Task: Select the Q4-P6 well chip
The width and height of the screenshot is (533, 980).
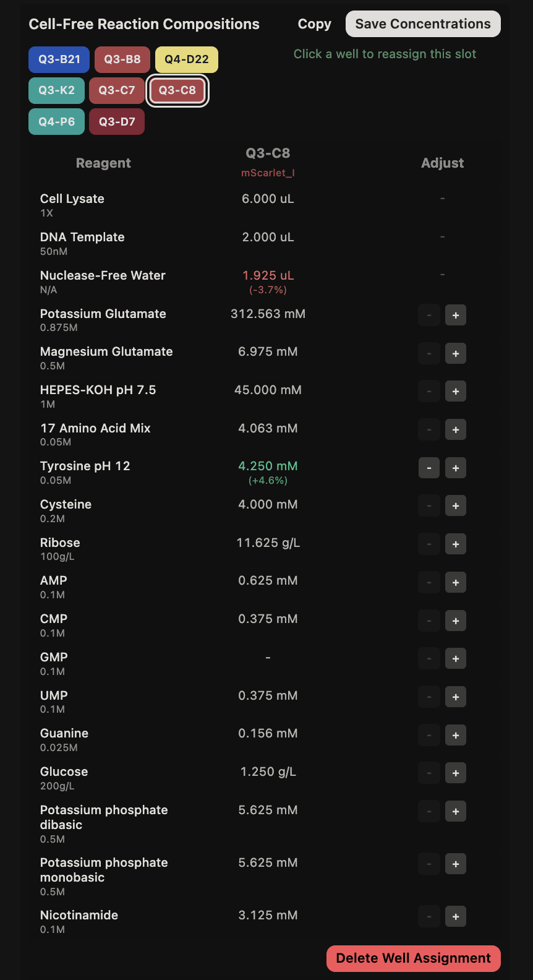Action: pyautogui.click(x=56, y=122)
